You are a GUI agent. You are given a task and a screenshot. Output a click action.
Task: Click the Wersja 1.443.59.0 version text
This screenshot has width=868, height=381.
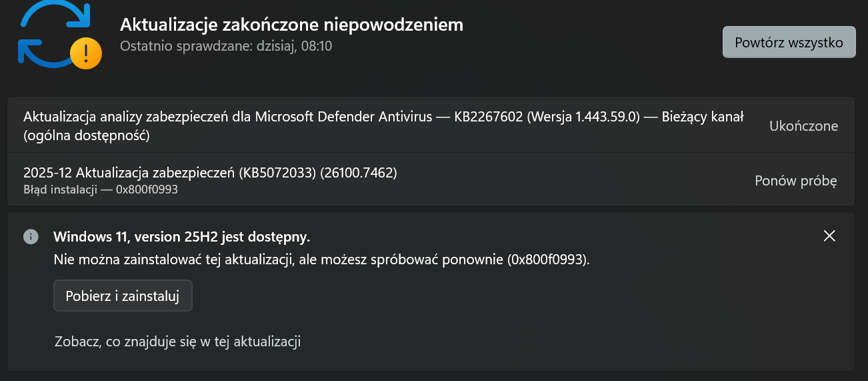tap(582, 116)
